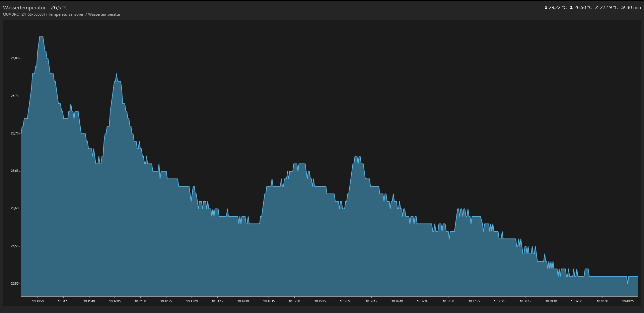Click the current 26,5 °C reading
Viewport: 644px width, 313px height.
click(x=59, y=8)
